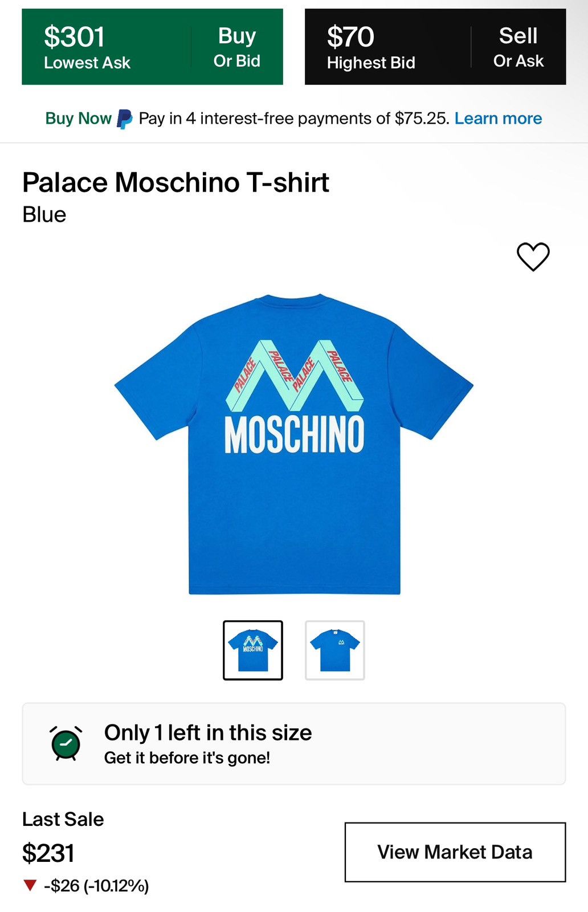The width and height of the screenshot is (588, 912).
Task: Click the large blue T-shirt product image
Action: click(294, 445)
